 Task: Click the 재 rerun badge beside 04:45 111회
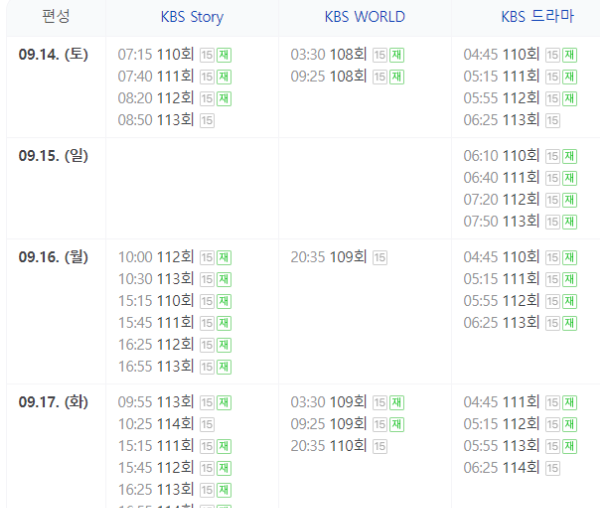point(569,402)
